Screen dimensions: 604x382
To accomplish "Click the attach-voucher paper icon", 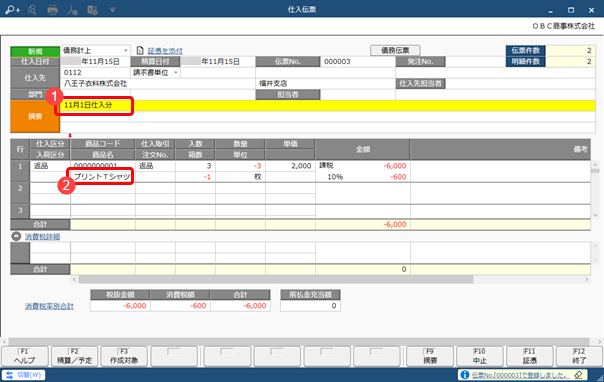I will click(x=140, y=50).
